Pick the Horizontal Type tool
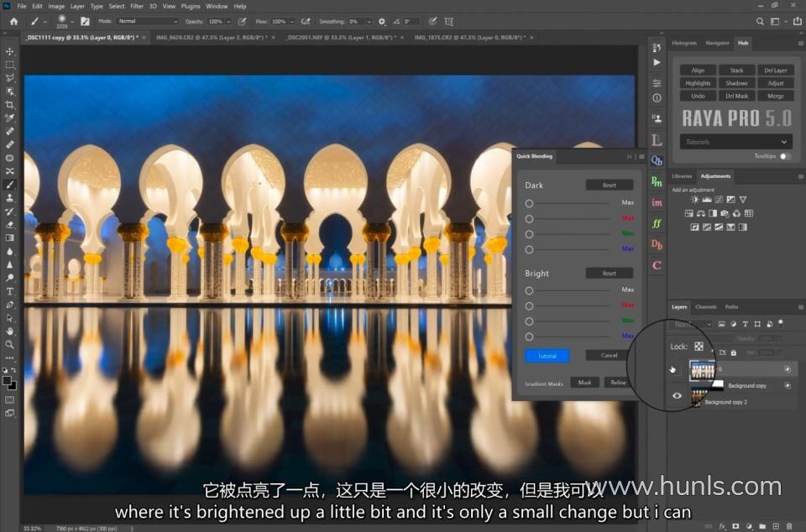 10,291
